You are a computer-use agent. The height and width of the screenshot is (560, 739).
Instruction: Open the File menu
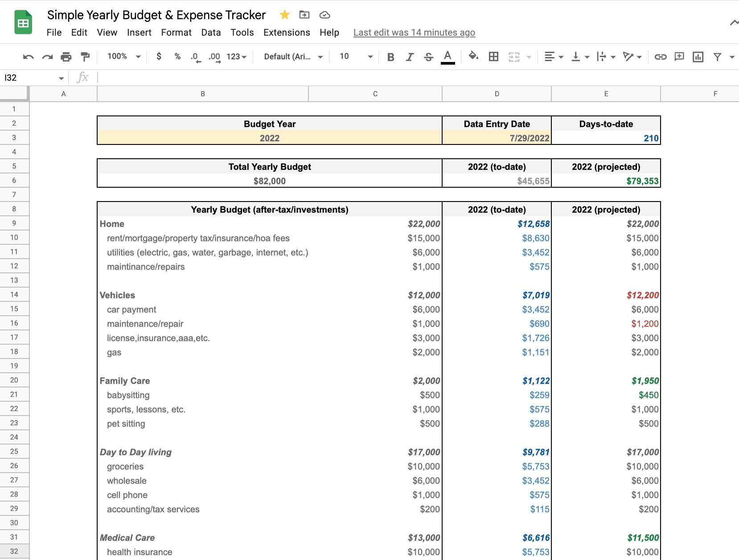[x=54, y=33]
